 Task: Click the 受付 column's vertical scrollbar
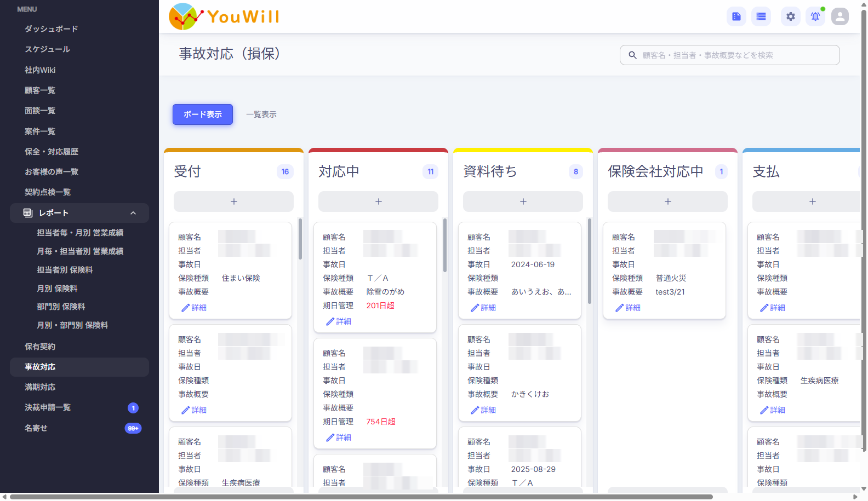pyautogui.click(x=300, y=239)
